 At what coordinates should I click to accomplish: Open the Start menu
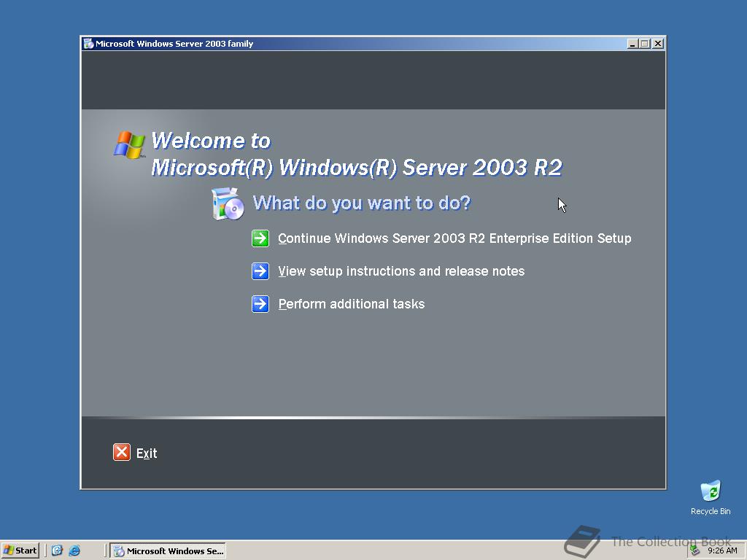click(x=20, y=551)
